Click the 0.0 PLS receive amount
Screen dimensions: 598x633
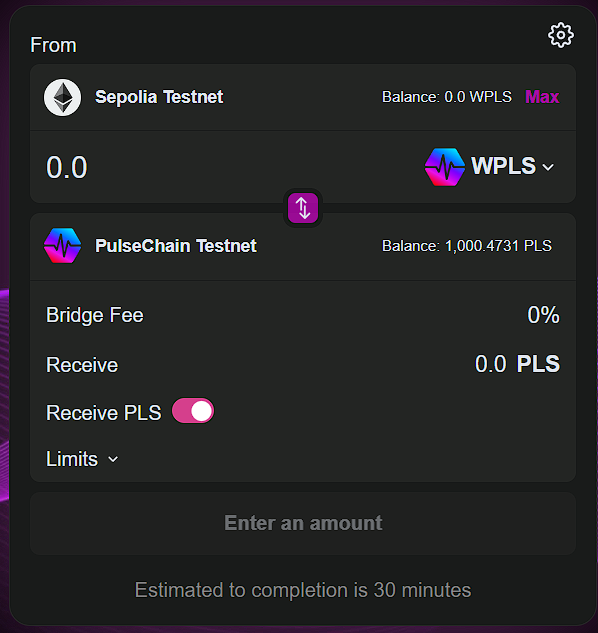pos(517,364)
